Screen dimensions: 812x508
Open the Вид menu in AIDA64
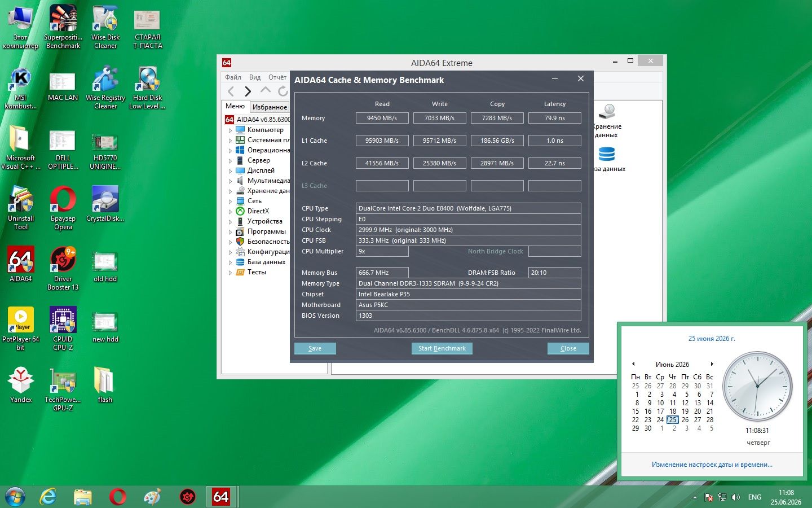click(255, 77)
